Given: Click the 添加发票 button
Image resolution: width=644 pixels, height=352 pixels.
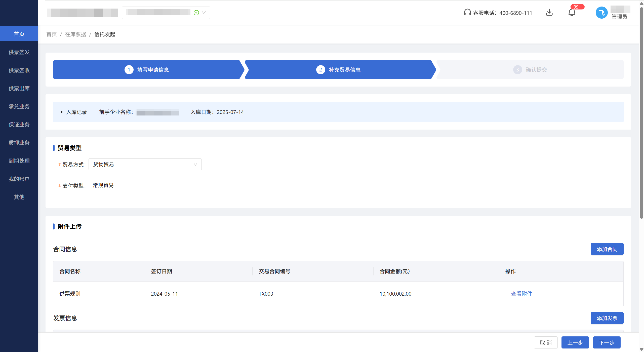Looking at the screenshot, I should 607,318.
